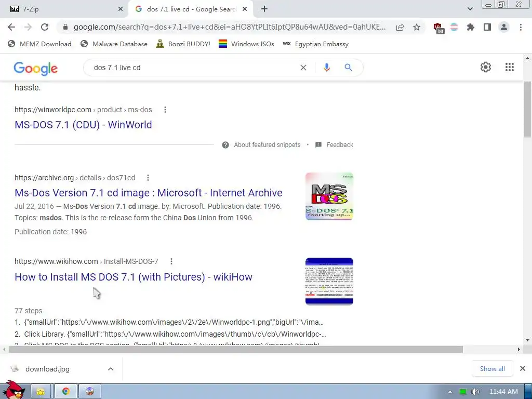Open Chrome from the taskbar
Viewport: 532px width, 399px height.
coord(66,392)
